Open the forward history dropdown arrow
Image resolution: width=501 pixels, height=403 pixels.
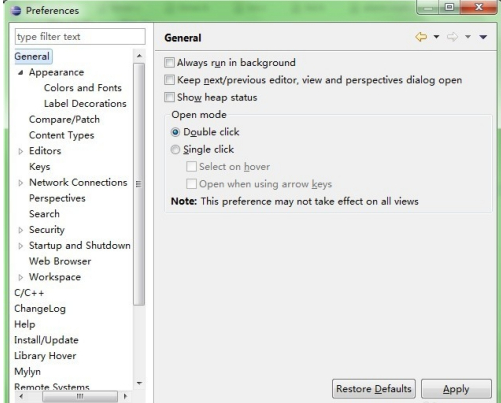click(468, 37)
